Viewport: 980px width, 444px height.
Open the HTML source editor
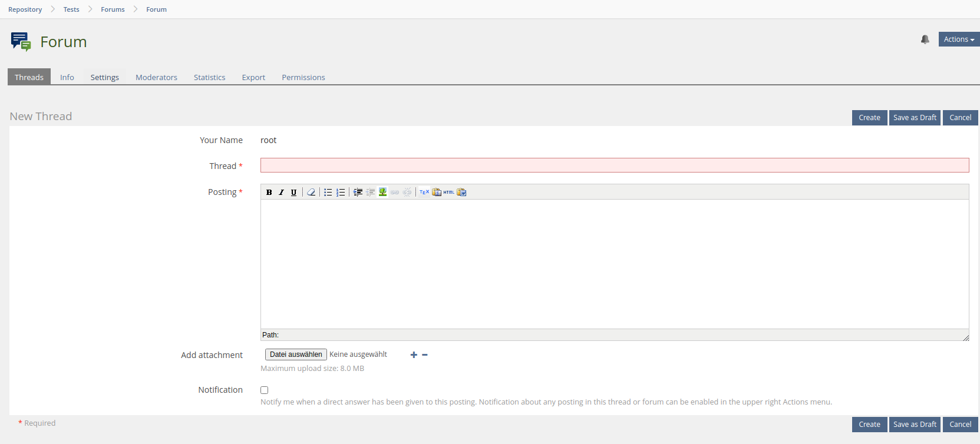pyautogui.click(x=449, y=193)
